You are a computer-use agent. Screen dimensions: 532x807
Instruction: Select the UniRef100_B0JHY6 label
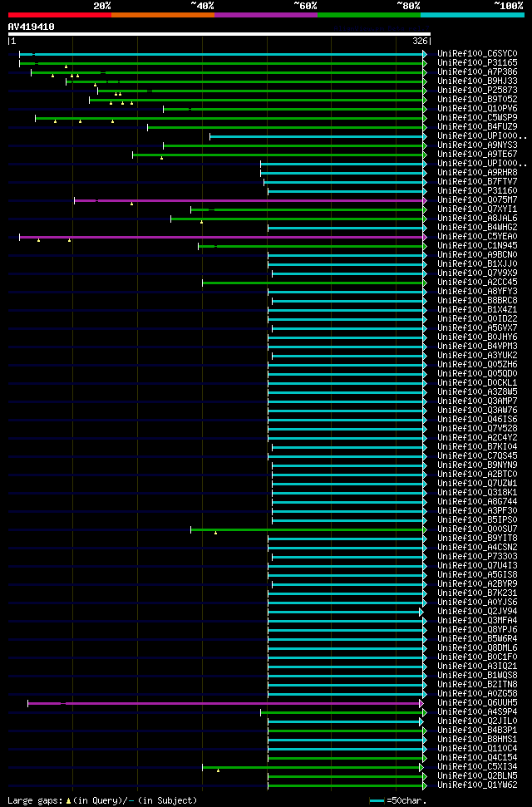(x=477, y=337)
